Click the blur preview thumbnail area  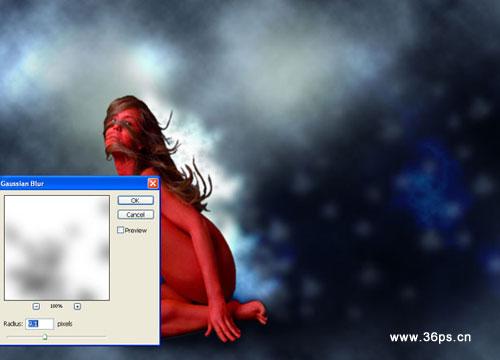pyautogui.click(x=57, y=248)
